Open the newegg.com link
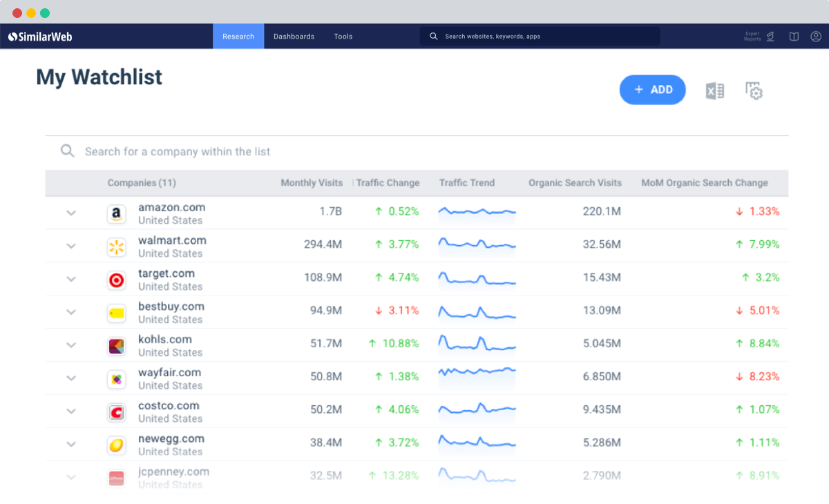This screenshot has width=829, height=504. tap(171, 439)
